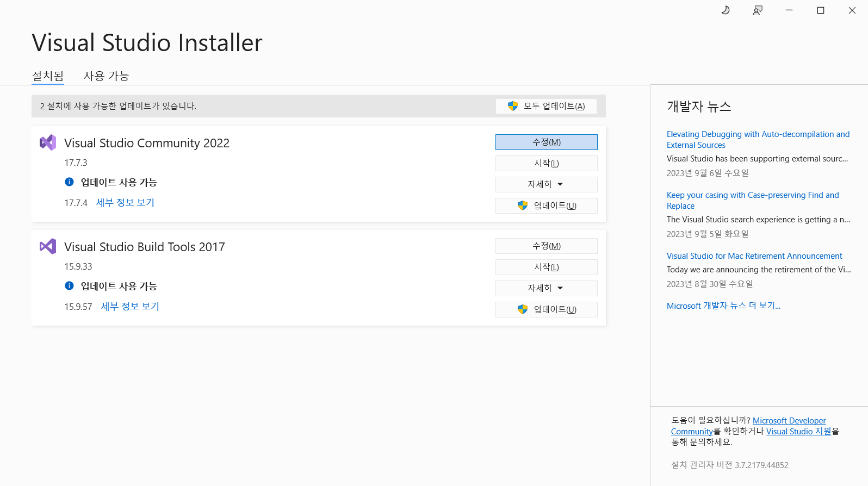
Task: Click 업데이트(U) for Visual Studio Community 2022
Action: tap(546, 205)
